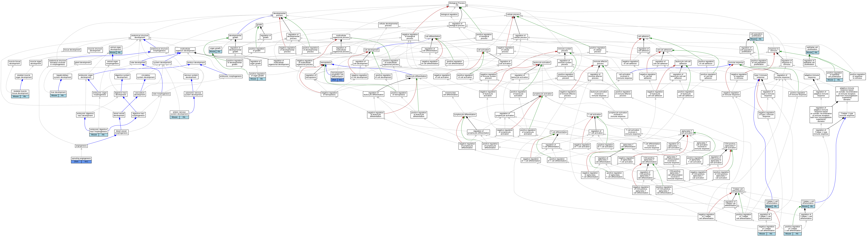Click the "animal organ morphogenesis" node
This screenshot has width=868, height=237.
click(112, 63)
